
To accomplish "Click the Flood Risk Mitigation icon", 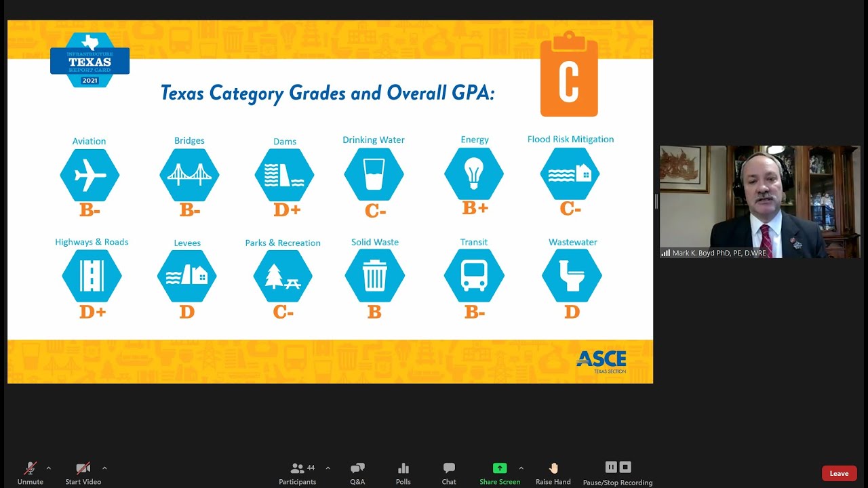I will pyautogui.click(x=570, y=174).
